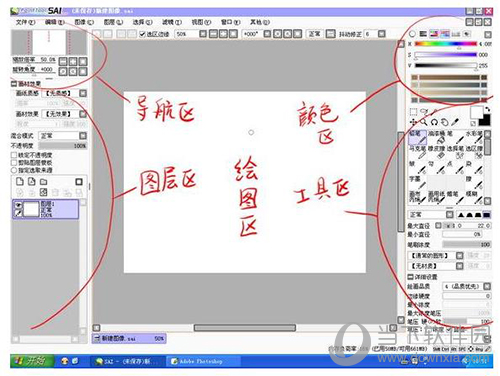
Task: Open the rotation angle +000° dropdown
Action: [x=267, y=34]
